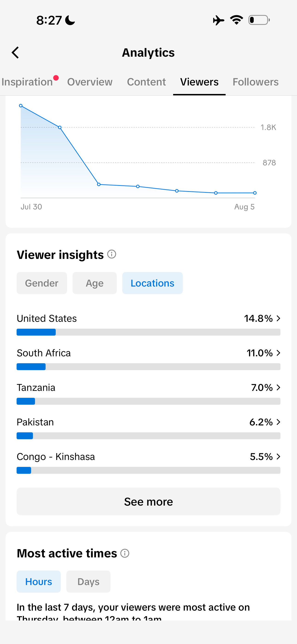
Task: Open Viewer insights info icon
Action: 111,254
